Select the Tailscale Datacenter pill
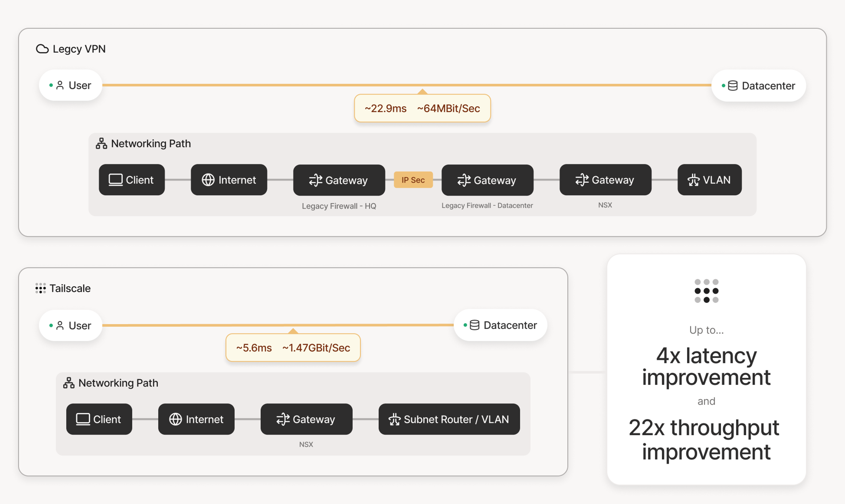 [x=501, y=325]
